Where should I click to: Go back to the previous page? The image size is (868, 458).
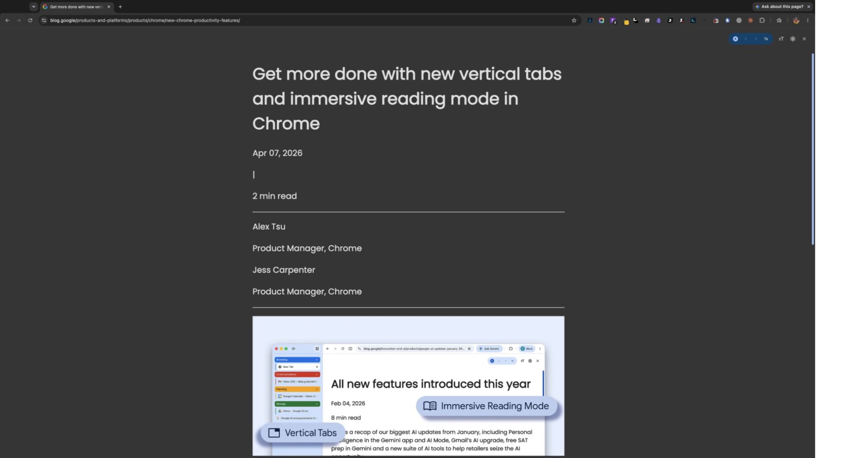(7, 20)
